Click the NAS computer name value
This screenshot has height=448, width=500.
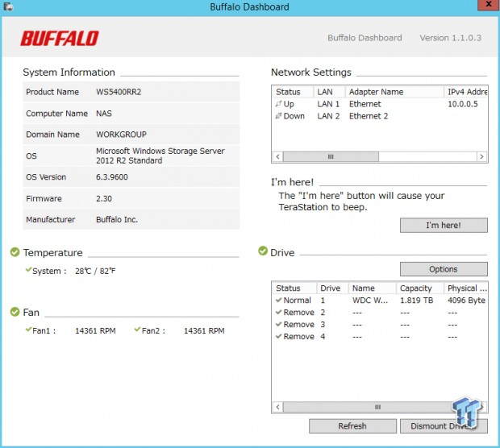[104, 114]
